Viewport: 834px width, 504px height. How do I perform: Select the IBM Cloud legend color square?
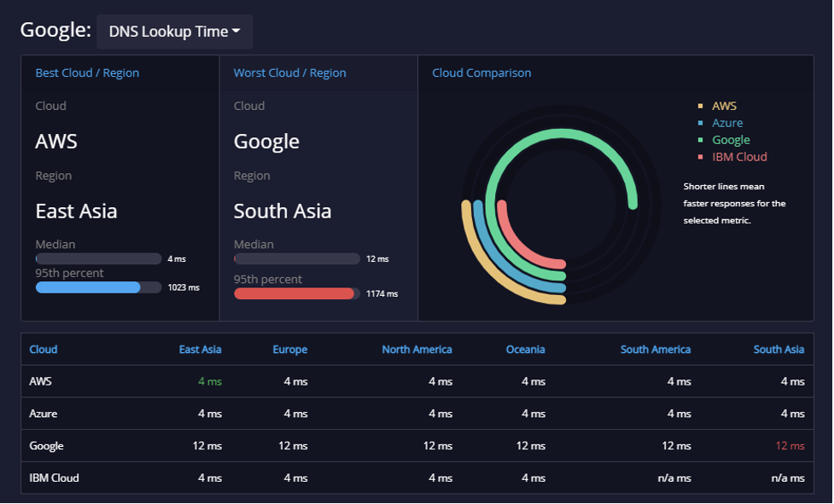701,157
